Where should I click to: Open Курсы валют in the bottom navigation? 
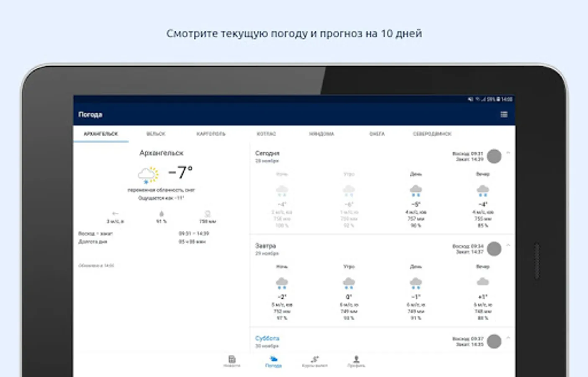click(315, 362)
